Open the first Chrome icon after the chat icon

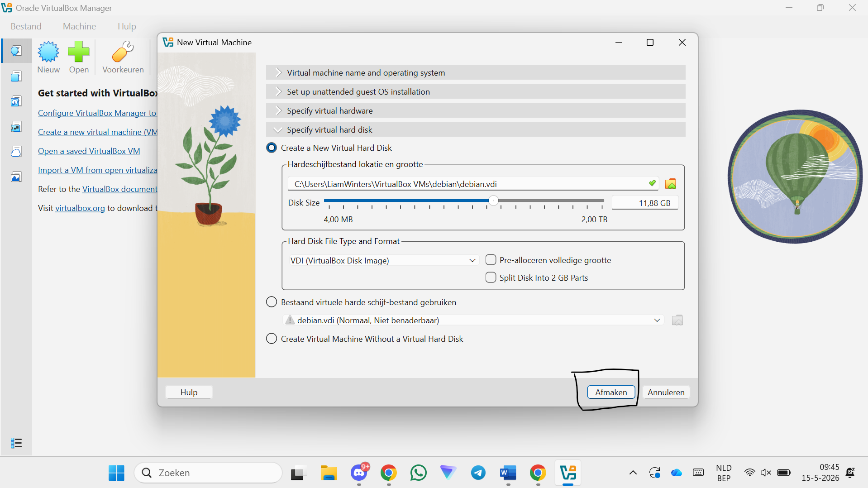[x=389, y=473]
